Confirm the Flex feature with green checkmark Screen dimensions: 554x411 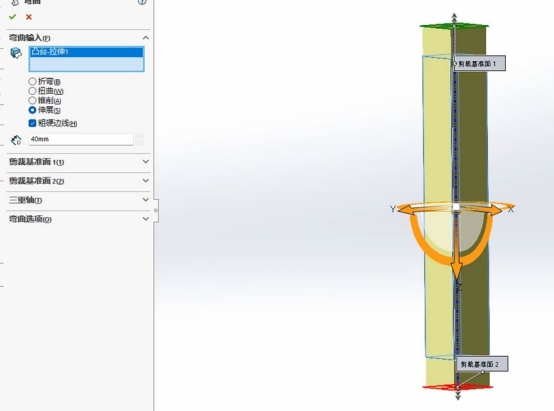pos(13,17)
